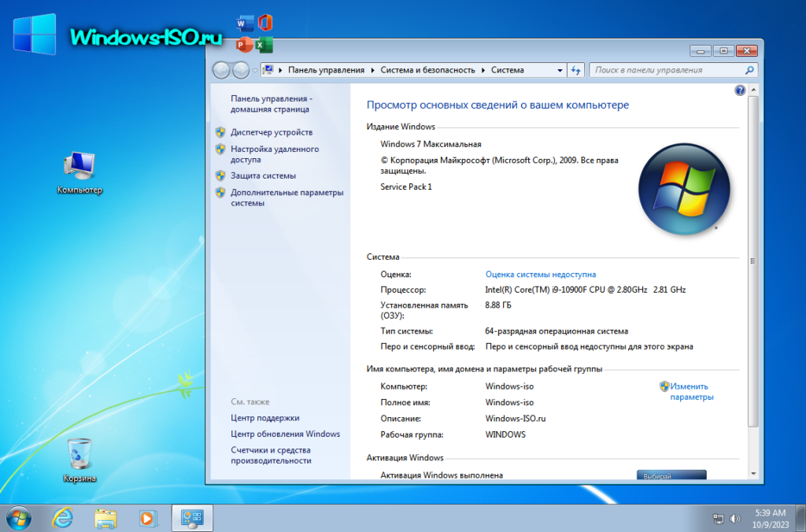The image size is (806, 532).
Task: Click shield icon beside Защита системы
Action: coord(220,175)
